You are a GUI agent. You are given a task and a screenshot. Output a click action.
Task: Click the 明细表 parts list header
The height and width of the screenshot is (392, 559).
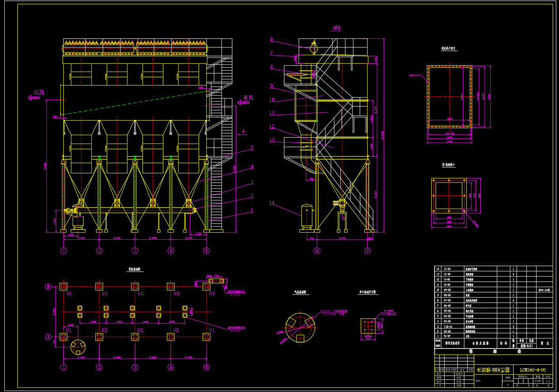pos(494,351)
